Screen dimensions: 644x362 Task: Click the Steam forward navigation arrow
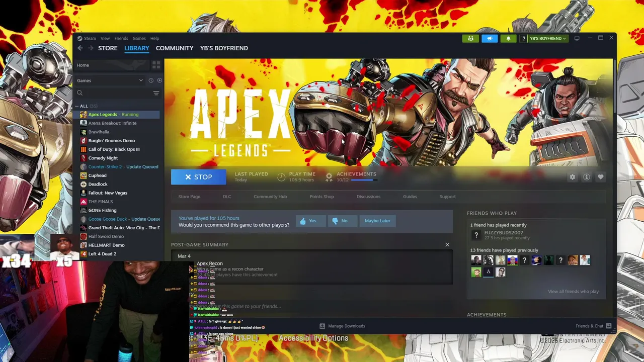pyautogui.click(x=91, y=48)
